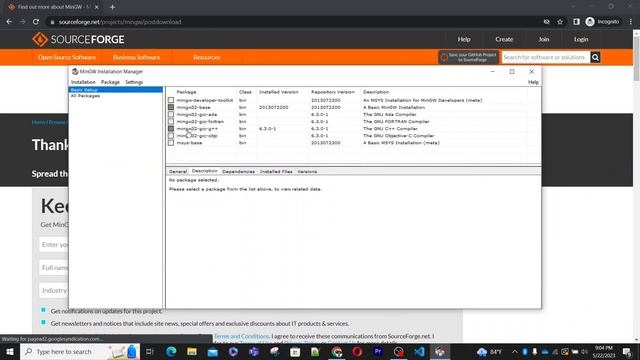Expand the system tray hidden icons chevron
Screen dimensions: 640x360
coord(514,351)
